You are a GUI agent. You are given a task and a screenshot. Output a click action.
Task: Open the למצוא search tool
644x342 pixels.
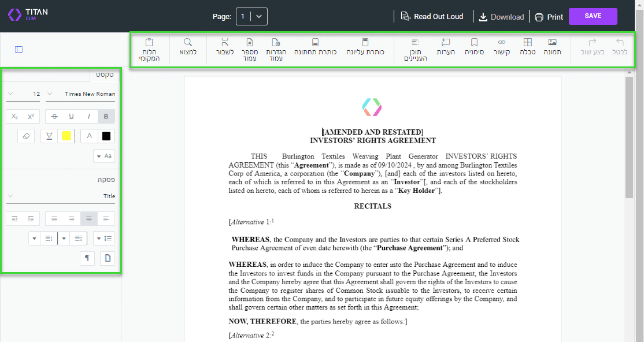coord(188,47)
